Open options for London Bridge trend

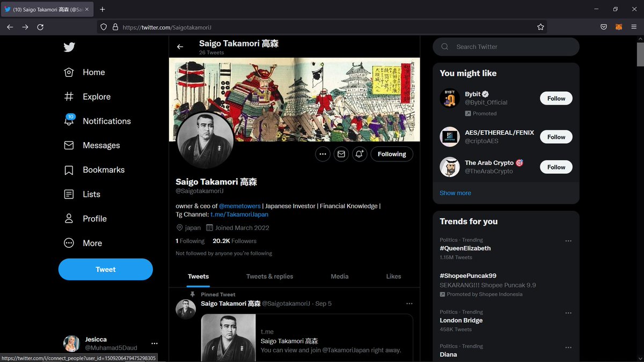(568, 313)
